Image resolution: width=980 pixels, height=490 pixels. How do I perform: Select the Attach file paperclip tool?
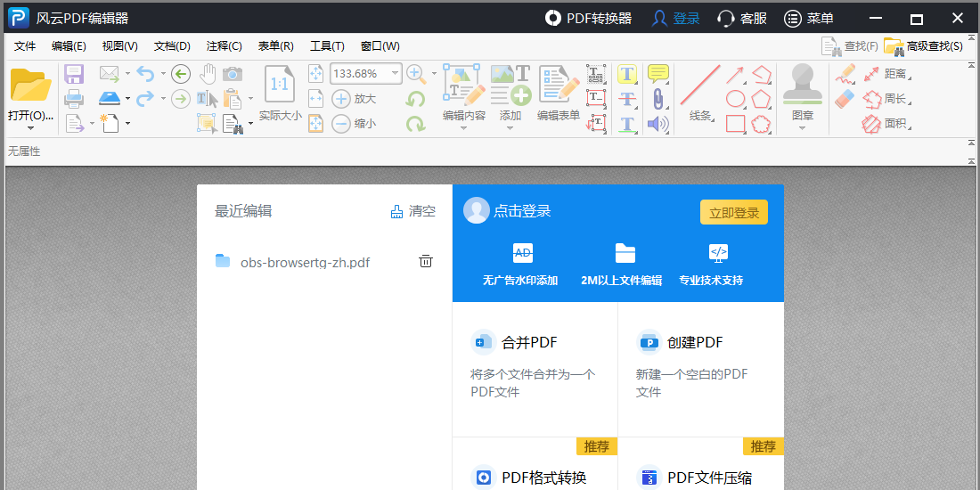[x=657, y=99]
